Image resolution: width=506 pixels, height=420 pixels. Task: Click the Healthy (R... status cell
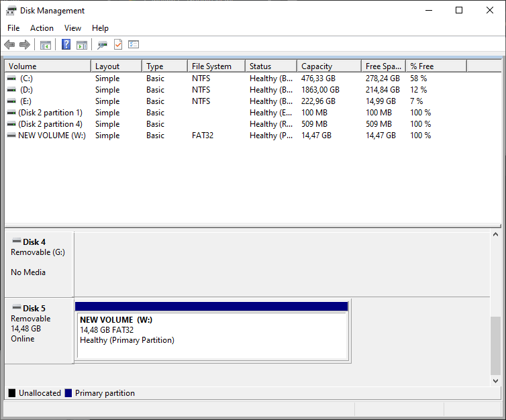[x=271, y=124]
